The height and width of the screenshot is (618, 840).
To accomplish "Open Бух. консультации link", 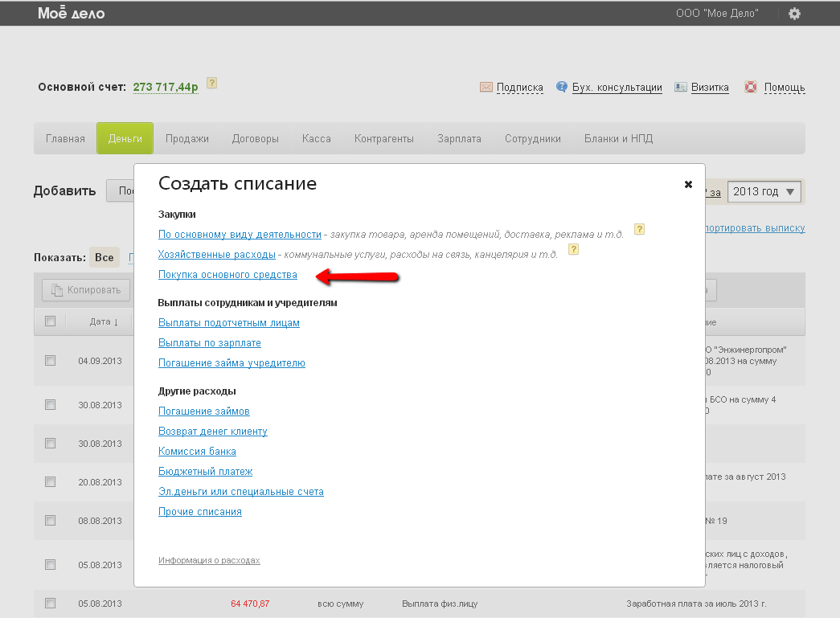I will coord(617,88).
